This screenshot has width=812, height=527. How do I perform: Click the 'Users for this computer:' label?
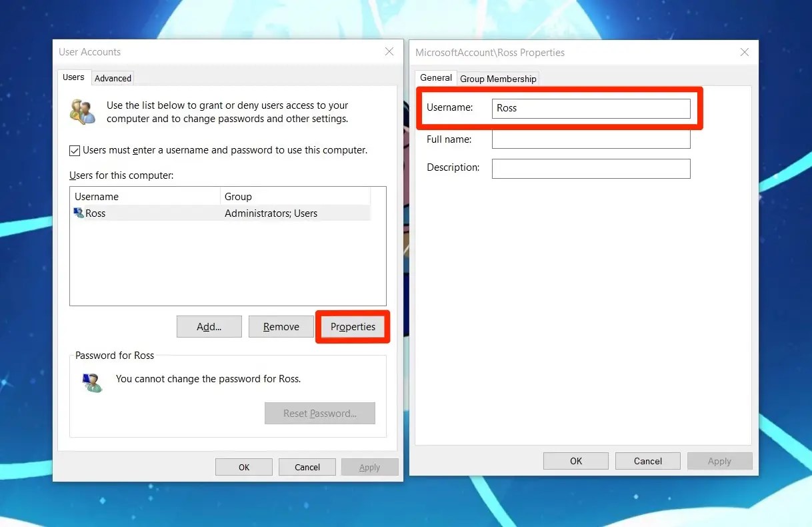pyautogui.click(x=121, y=175)
